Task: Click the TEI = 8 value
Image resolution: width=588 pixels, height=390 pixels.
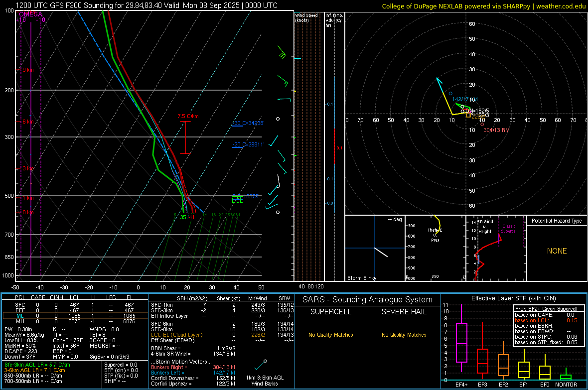Action: (x=98, y=335)
